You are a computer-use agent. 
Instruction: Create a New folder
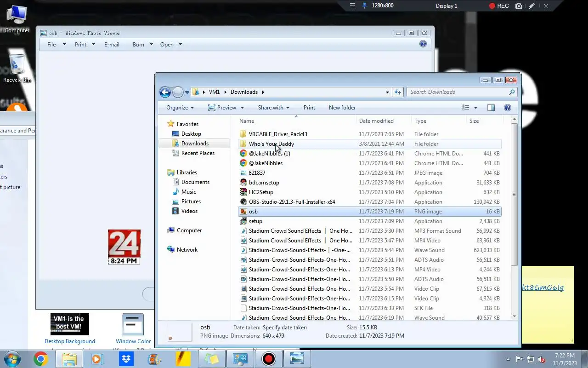point(342,108)
